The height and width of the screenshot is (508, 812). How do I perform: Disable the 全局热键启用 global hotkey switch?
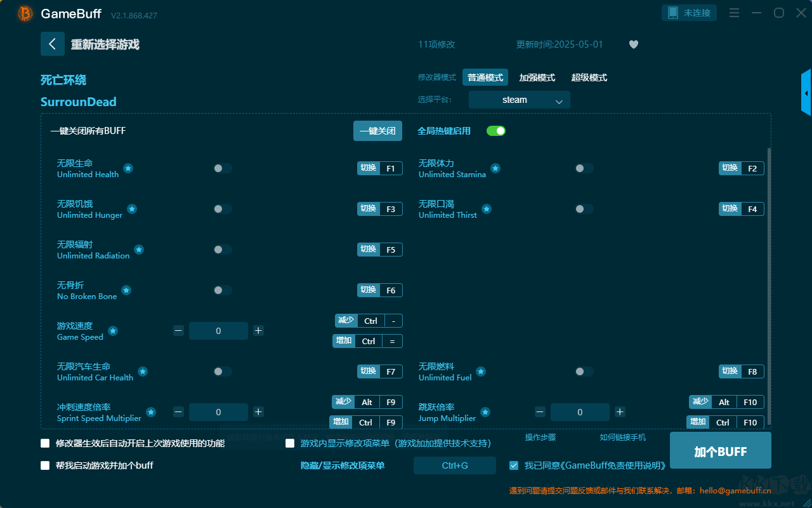(496, 131)
